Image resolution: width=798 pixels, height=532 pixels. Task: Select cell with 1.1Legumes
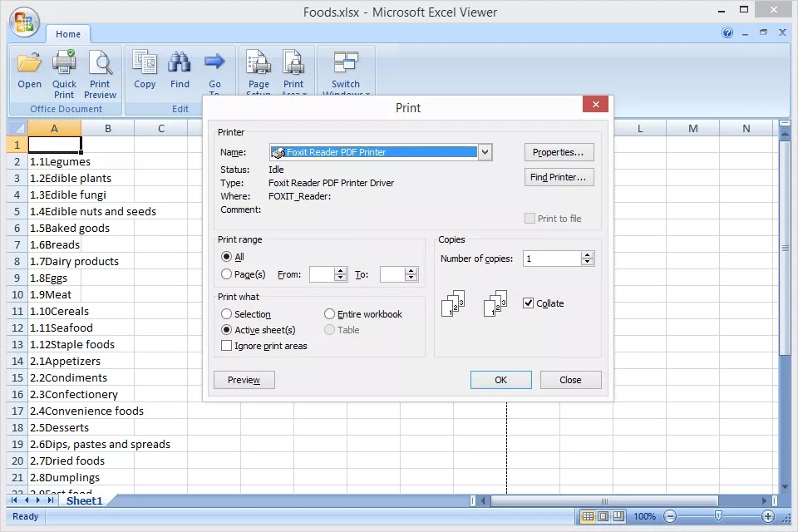tap(55, 161)
